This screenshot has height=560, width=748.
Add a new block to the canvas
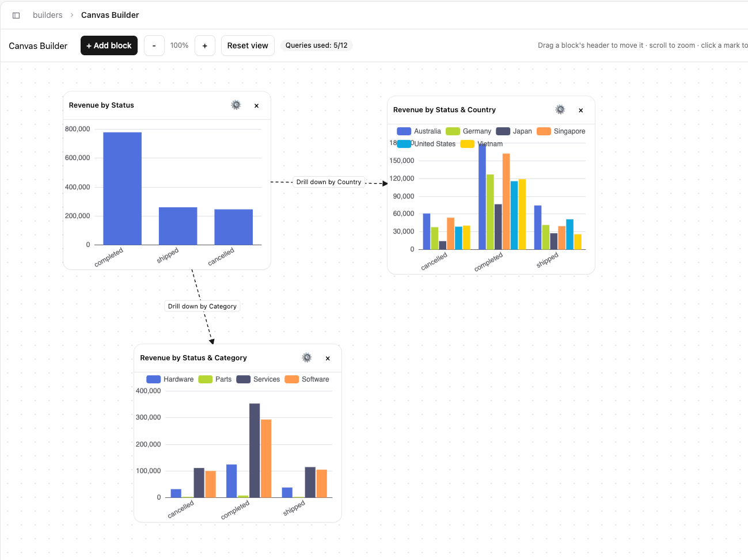(x=109, y=45)
